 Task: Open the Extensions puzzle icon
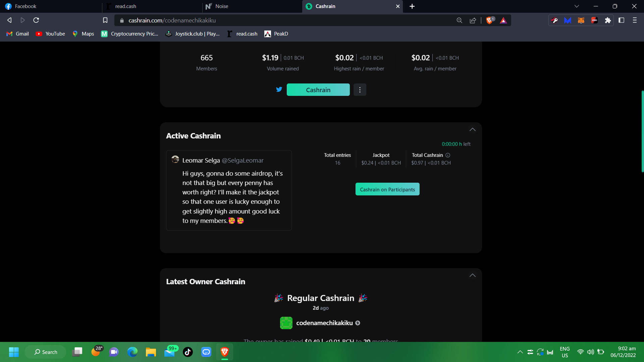pyautogui.click(x=608, y=20)
